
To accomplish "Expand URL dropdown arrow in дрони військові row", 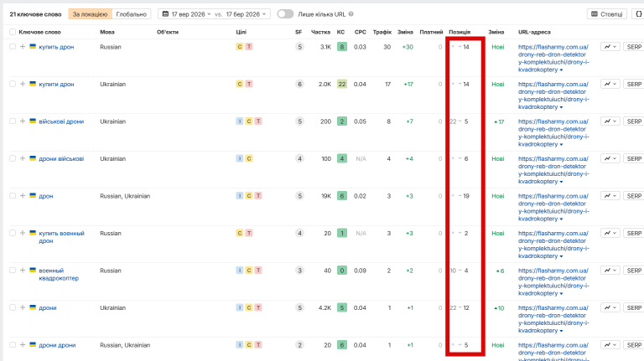I will tap(561, 182).
